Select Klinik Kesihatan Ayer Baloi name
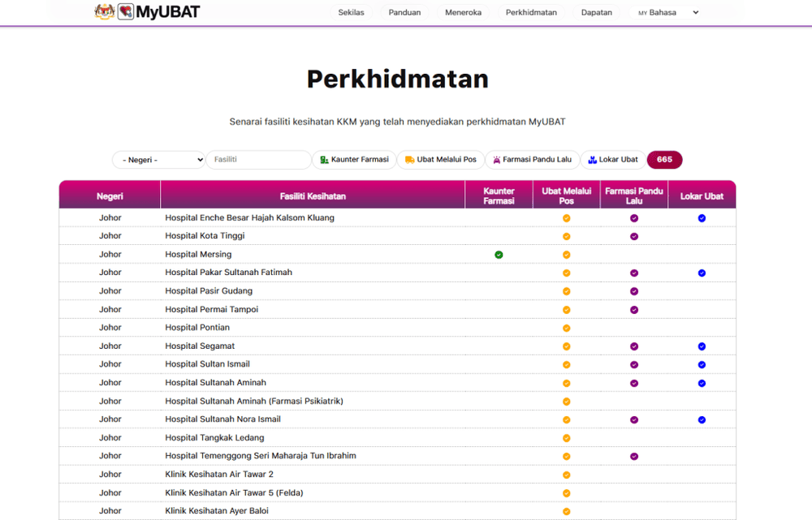 pyautogui.click(x=217, y=511)
